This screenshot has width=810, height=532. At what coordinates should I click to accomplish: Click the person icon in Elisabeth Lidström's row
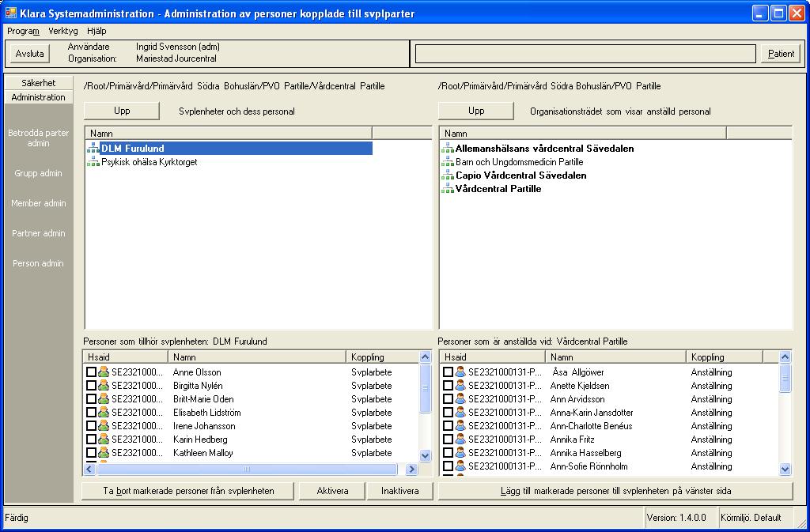coord(104,413)
